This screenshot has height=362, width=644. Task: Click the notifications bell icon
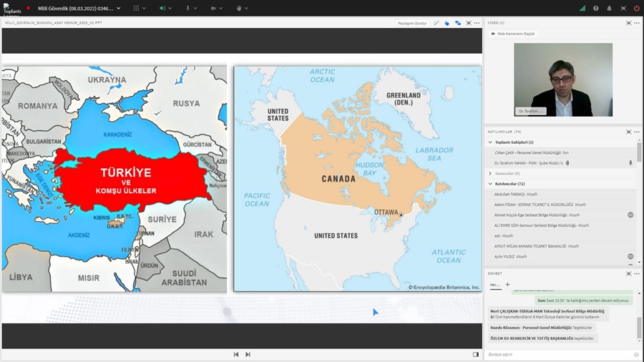pos(610,9)
